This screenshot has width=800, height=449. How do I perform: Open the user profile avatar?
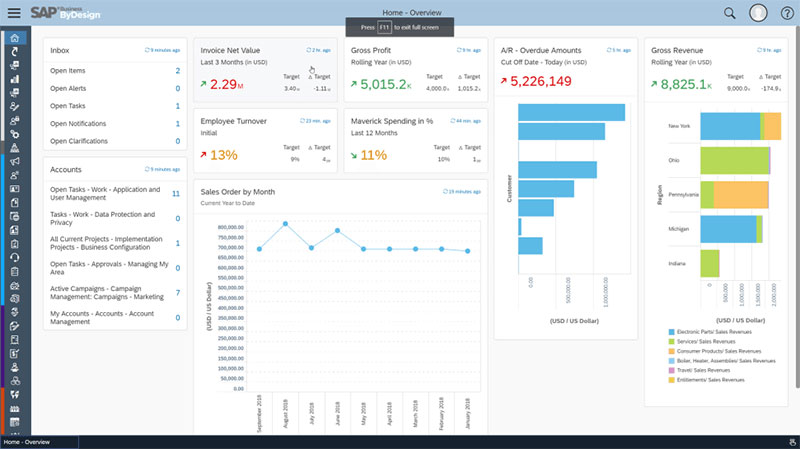point(758,13)
